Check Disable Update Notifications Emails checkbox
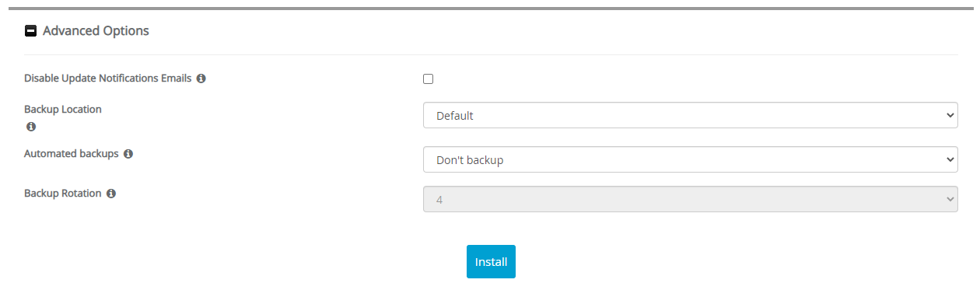This screenshot has width=980, height=290. pyautogui.click(x=428, y=79)
